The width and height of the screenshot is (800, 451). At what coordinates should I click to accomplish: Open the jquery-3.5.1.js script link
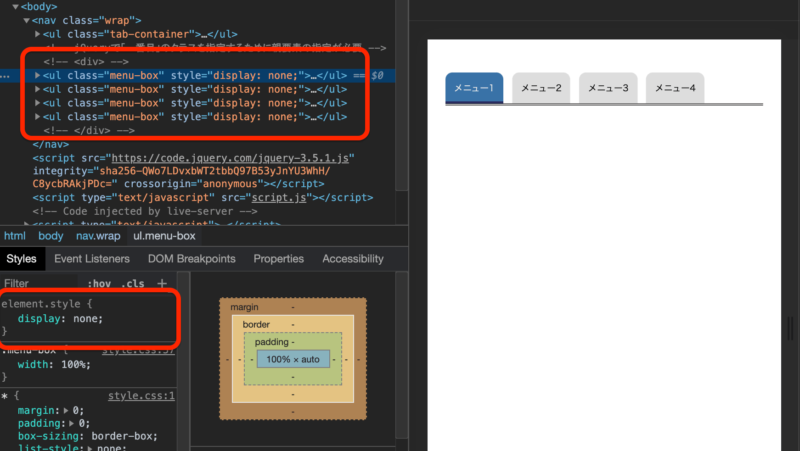coord(230,158)
